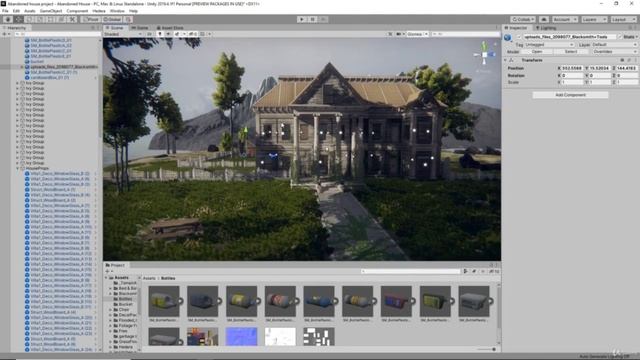
Task: Select the Scale tool in the toolbar
Action: pos(40,19)
